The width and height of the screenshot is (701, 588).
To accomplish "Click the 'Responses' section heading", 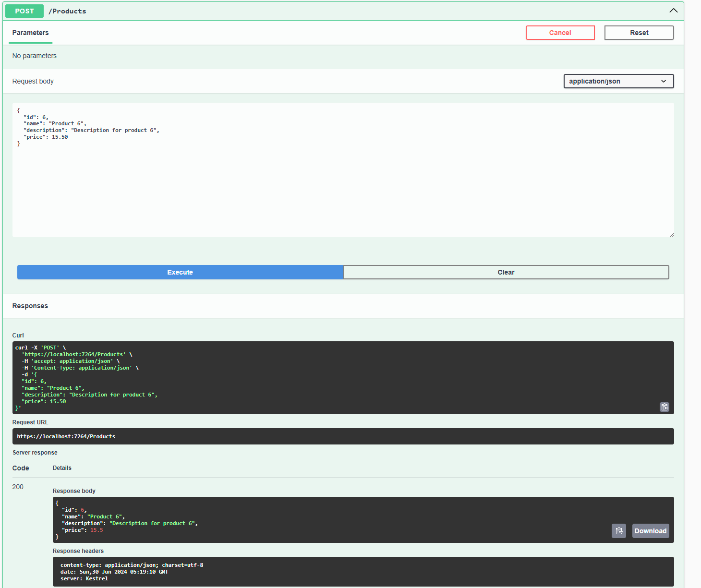I will coord(30,306).
